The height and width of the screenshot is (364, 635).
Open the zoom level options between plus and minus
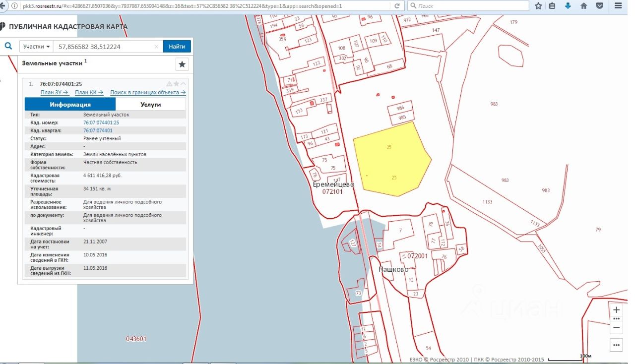pyautogui.click(x=617, y=319)
